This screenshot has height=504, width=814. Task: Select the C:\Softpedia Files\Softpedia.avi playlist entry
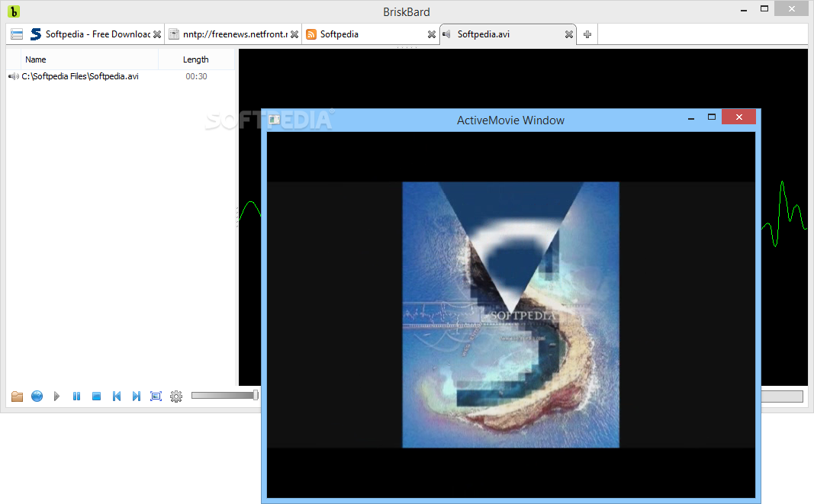pos(80,76)
